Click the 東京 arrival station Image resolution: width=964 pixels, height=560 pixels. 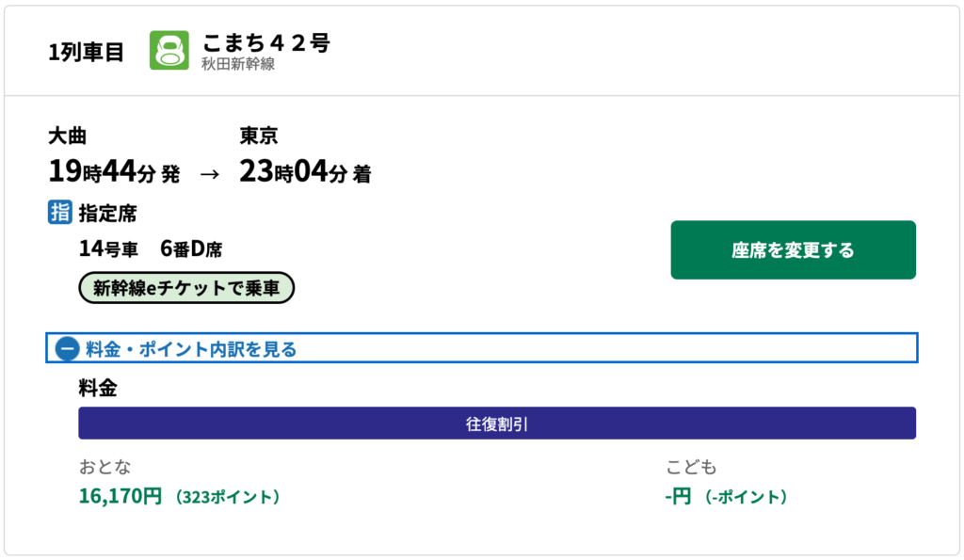[x=258, y=136]
